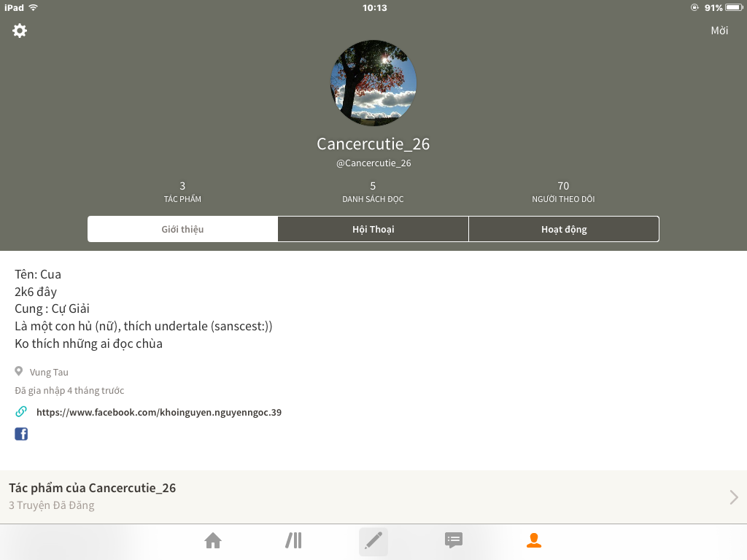Switch to the Hội Thoại tab
Viewport: 747px width, 560px height.
[x=373, y=229]
